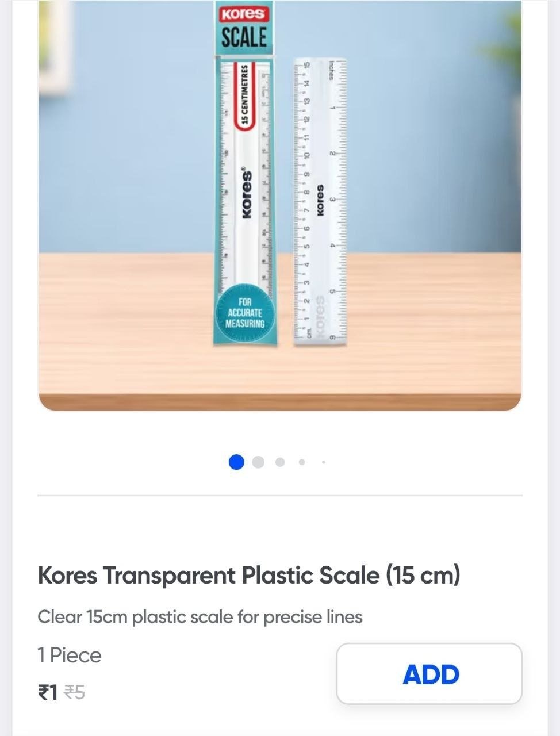Click the struck-through ₹5 original price
The height and width of the screenshot is (736, 560).
(74, 692)
